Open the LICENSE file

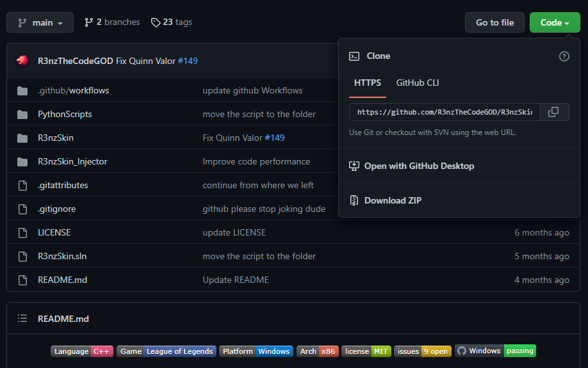click(x=54, y=232)
